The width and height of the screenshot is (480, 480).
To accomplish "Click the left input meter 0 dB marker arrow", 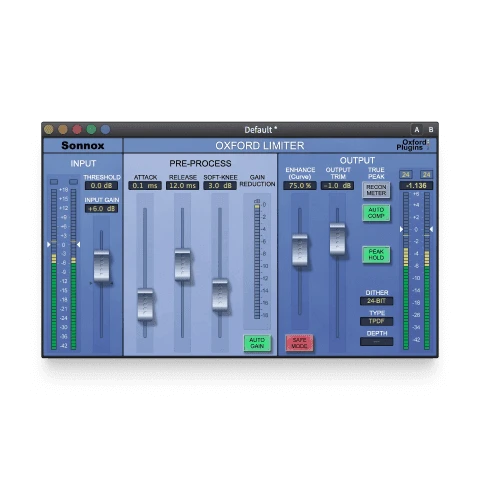I will click(49, 245).
